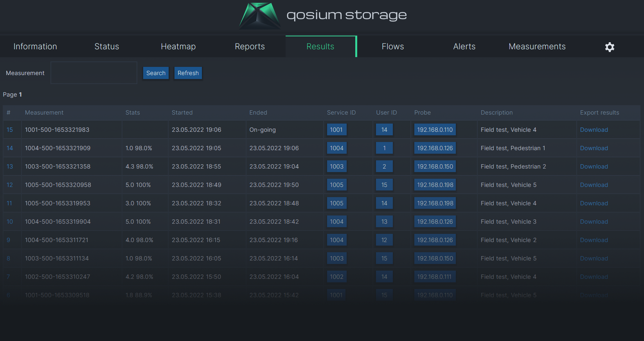Screen dimensions: 644x341
Task: Click User ID 13 badge
Action: pos(384,222)
